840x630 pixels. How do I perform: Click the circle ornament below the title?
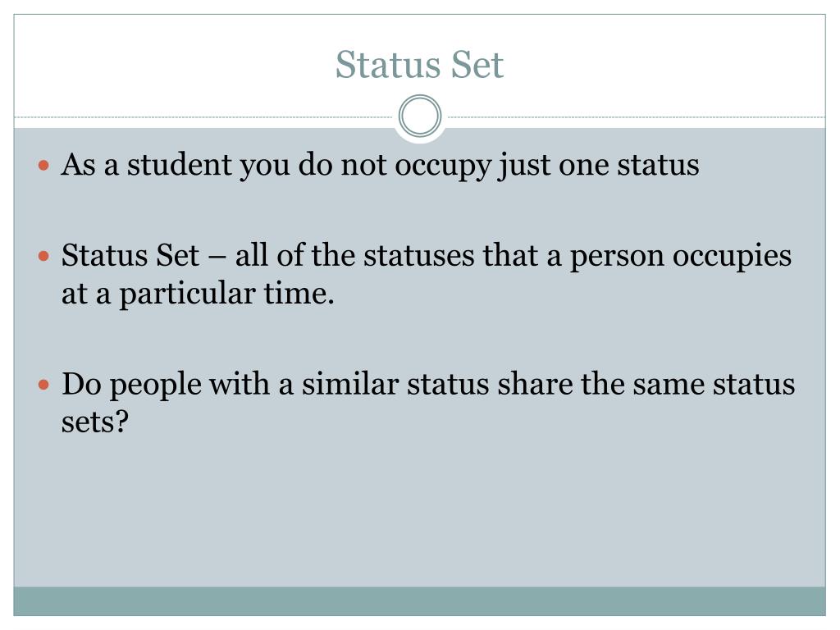420,116
